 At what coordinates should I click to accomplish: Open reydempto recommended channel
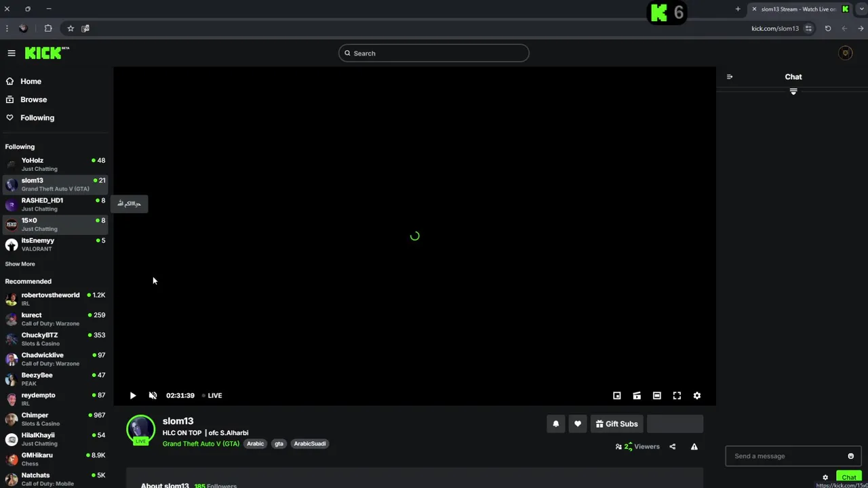(x=56, y=399)
